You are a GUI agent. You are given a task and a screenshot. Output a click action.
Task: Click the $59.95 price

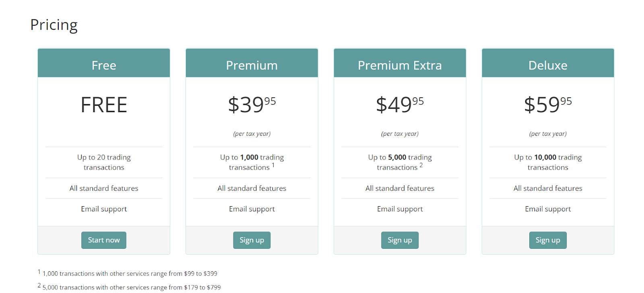(x=548, y=105)
